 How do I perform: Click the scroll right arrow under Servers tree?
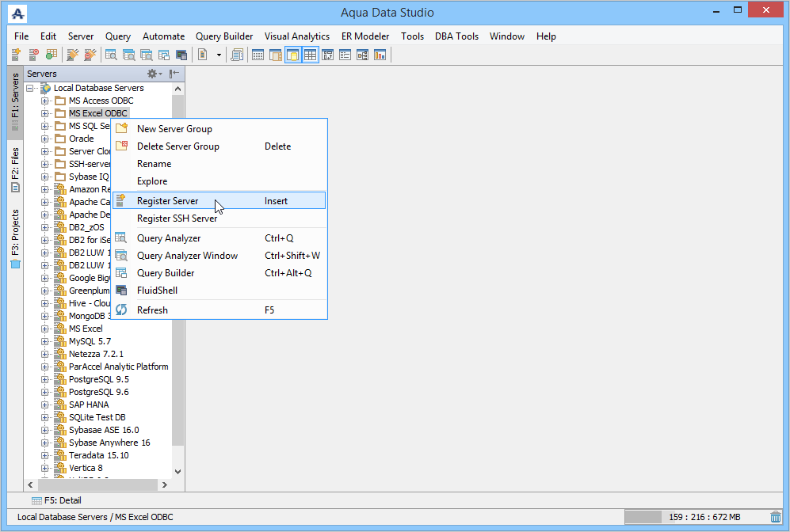click(x=165, y=484)
